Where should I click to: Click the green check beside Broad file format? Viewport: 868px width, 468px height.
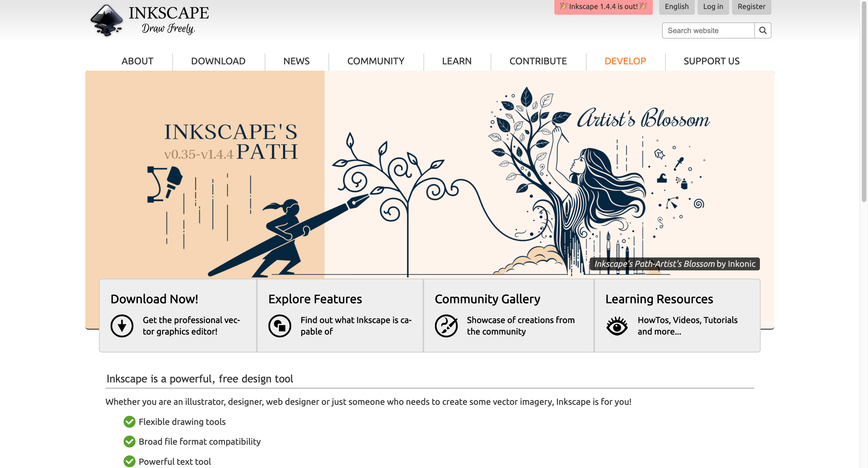(x=129, y=441)
